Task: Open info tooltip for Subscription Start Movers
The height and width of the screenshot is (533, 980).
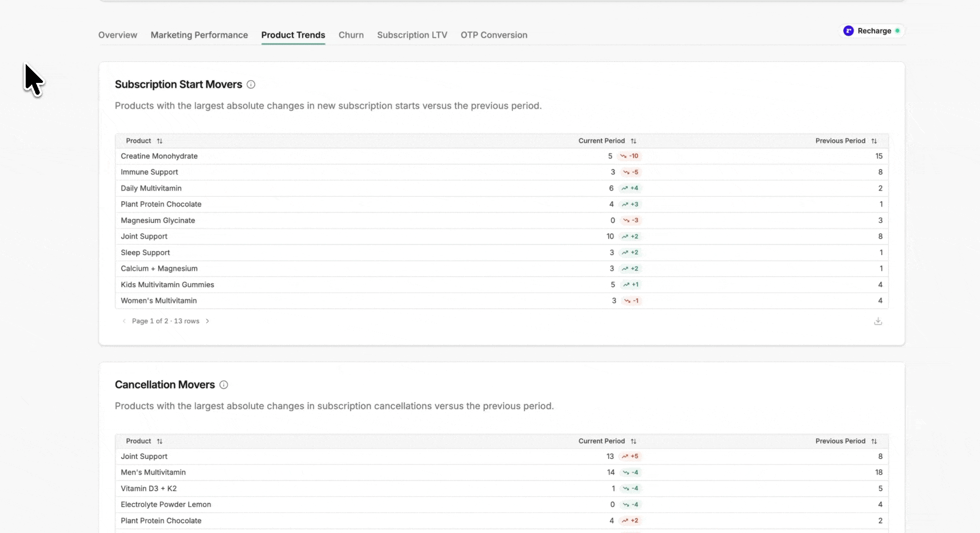Action: point(251,84)
